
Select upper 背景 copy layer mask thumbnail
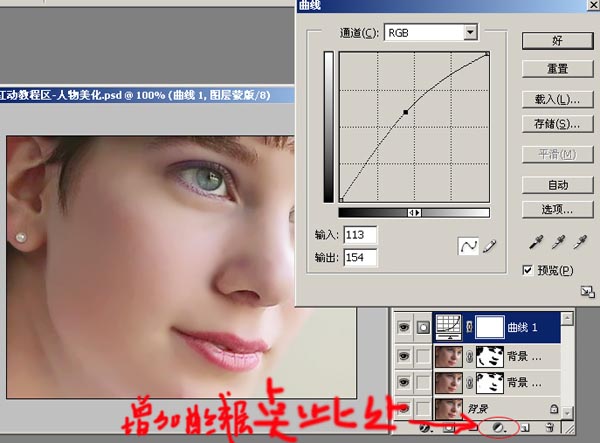pos(489,356)
